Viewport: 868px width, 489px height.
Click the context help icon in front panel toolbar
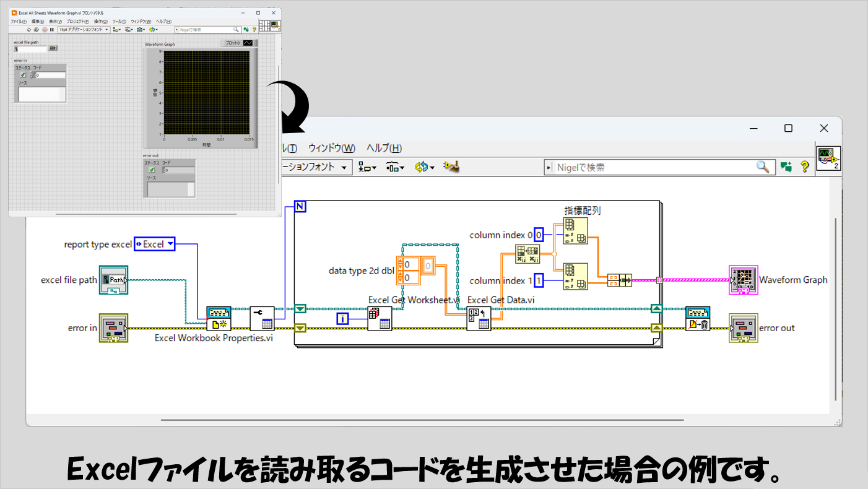coord(253,29)
